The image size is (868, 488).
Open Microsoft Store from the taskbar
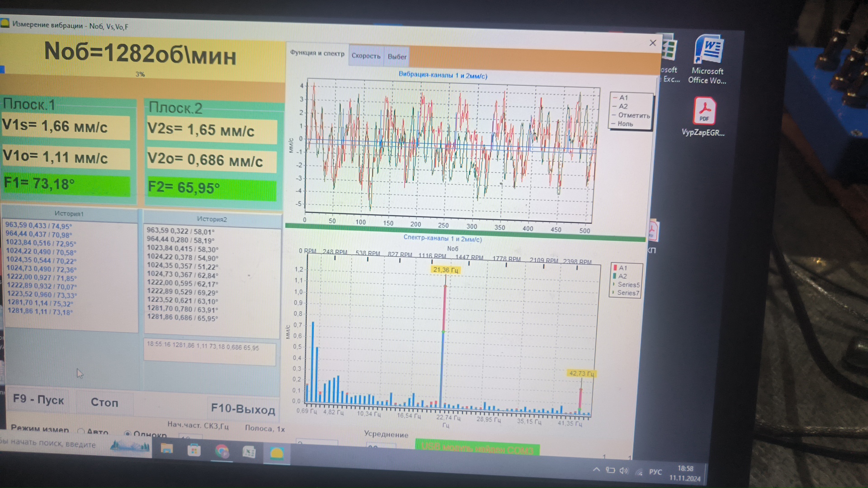(x=194, y=450)
